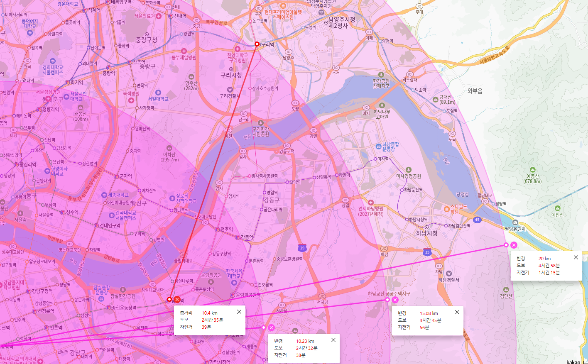This screenshot has width=588, height=364.
Task: Click the 장자호수공원역 station label
Action: pyautogui.click(x=265, y=88)
